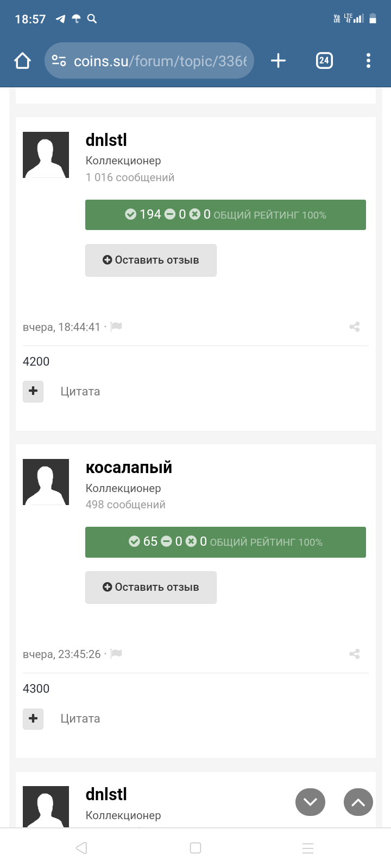The height and width of the screenshot is (868, 391).
Task: Toggle multi-quote plus on the 4200 post
Action: pos(33,391)
